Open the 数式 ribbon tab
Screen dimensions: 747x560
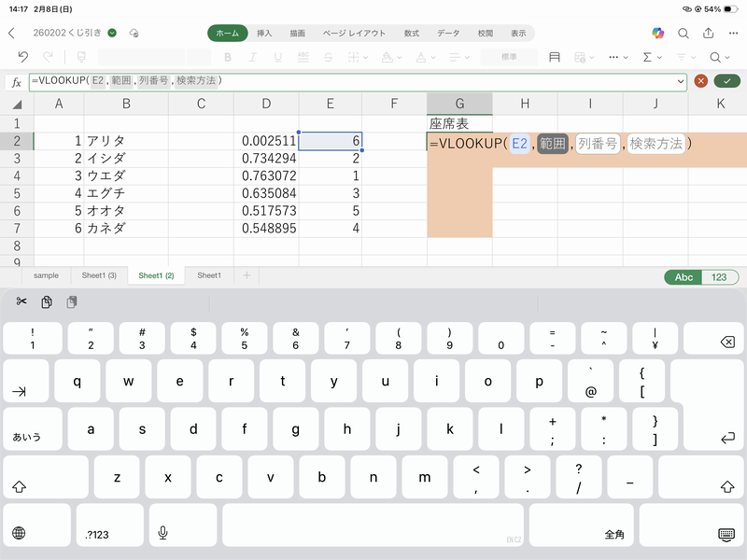[412, 33]
